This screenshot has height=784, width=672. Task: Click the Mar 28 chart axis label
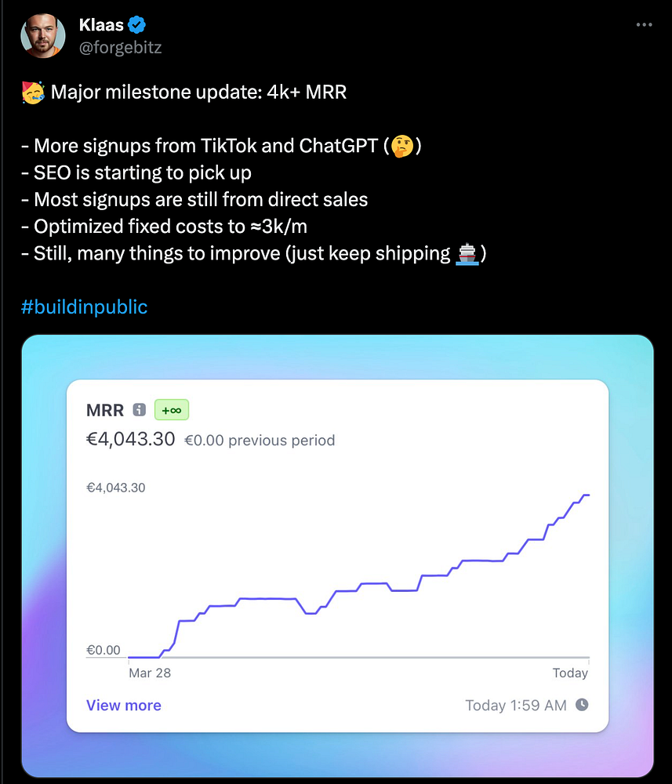click(150, 673)
